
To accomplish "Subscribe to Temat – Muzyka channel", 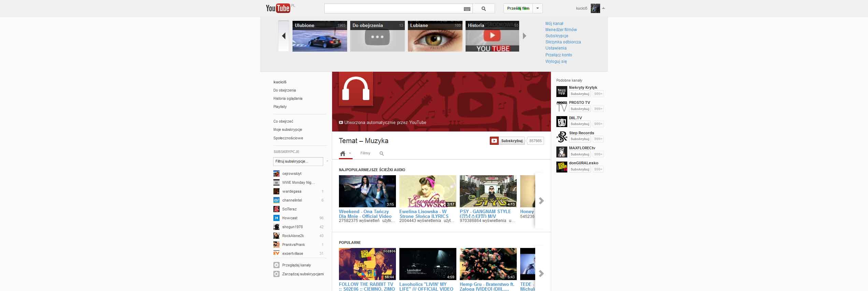I will [x=507, y=141].
